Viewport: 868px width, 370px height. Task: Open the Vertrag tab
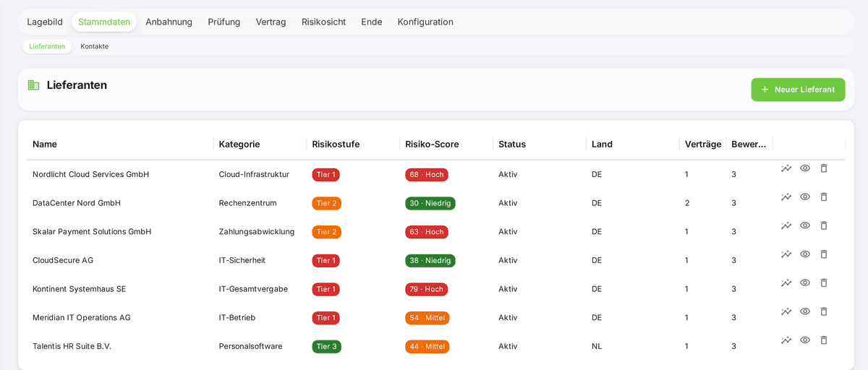click(x=271, y=22)
